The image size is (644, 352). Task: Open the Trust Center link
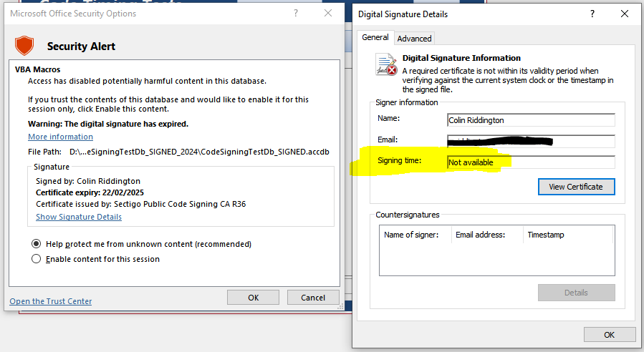point(51,301)
